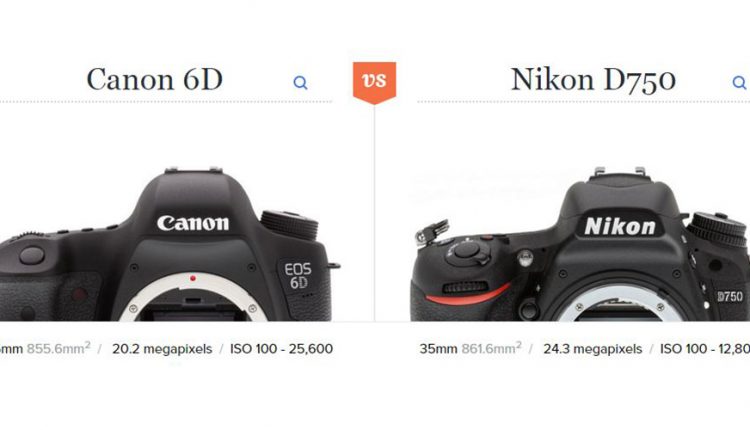The height and width of the screenshot is (430, 750).
Task: Click the search icon beside Canon 6D
Action: [300, 83]
